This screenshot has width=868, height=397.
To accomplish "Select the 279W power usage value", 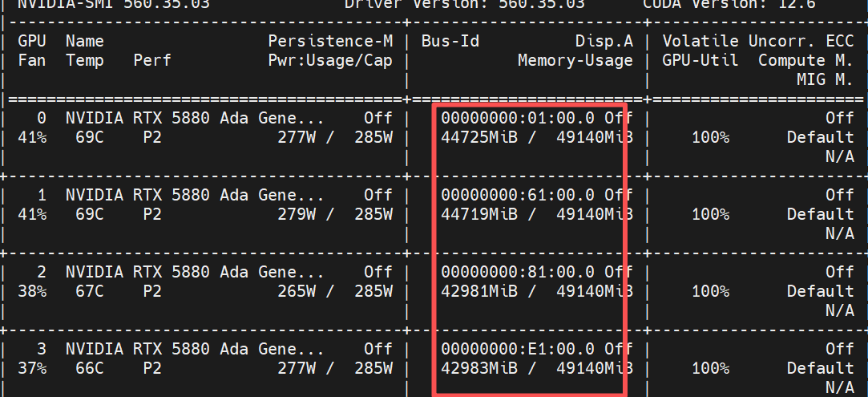I will point(297,213).
